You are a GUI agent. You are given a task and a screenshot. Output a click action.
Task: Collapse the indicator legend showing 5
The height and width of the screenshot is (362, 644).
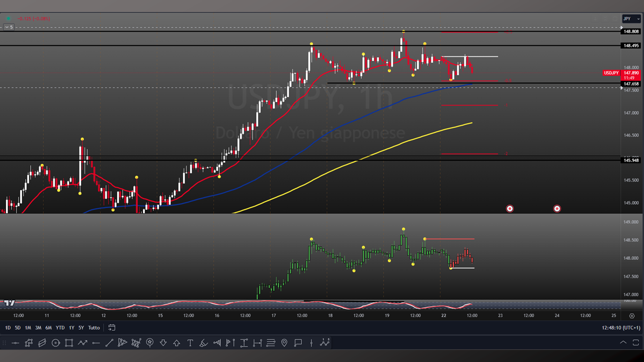click(9, 27)
